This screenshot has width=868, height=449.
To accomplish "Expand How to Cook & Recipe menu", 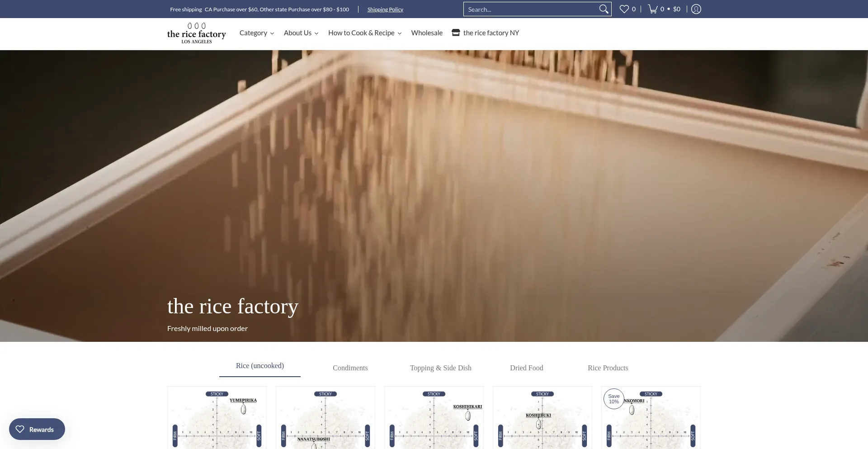I will point(364,33).
